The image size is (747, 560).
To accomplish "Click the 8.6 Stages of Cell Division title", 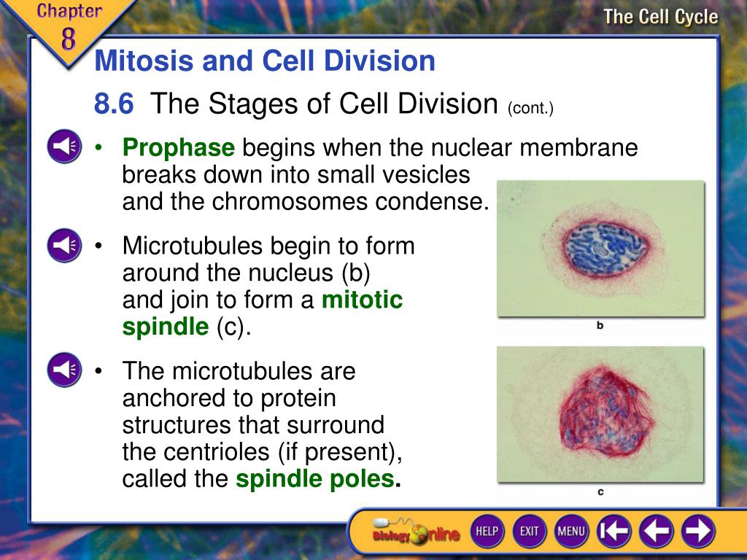I will pyautogui.click(x=324, y=104).
